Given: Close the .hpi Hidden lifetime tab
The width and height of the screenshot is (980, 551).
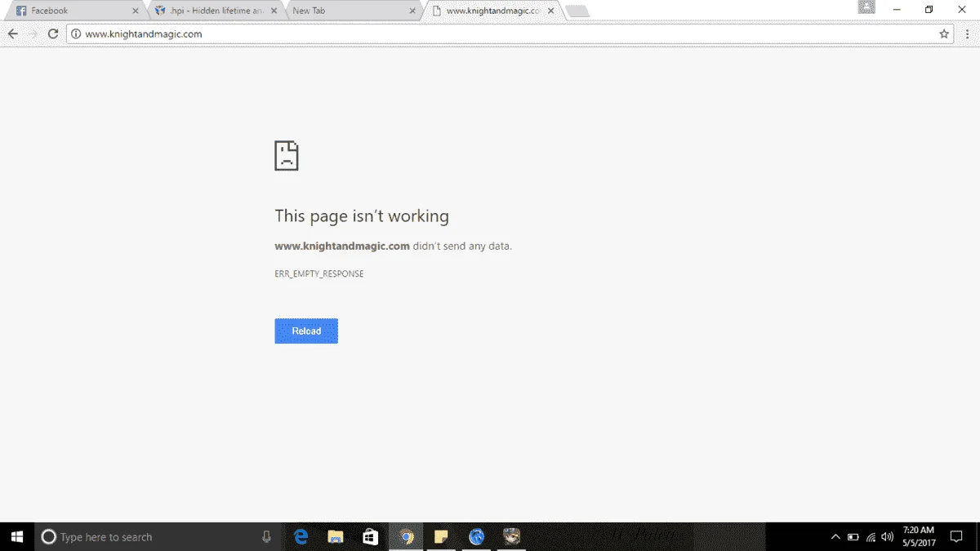Looking at the screenshot, I should pyautogui.click(x=274, y=11).
